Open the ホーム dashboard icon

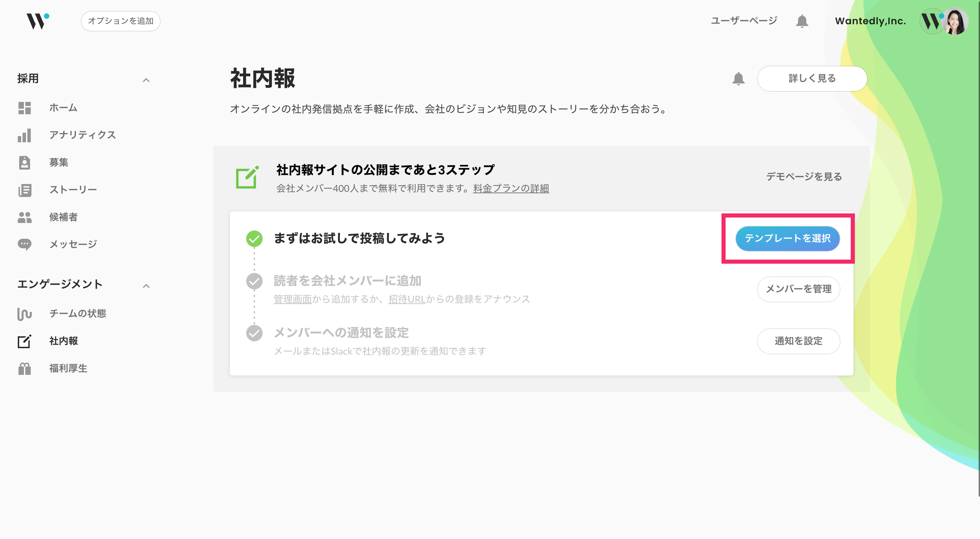coord(24,108)
